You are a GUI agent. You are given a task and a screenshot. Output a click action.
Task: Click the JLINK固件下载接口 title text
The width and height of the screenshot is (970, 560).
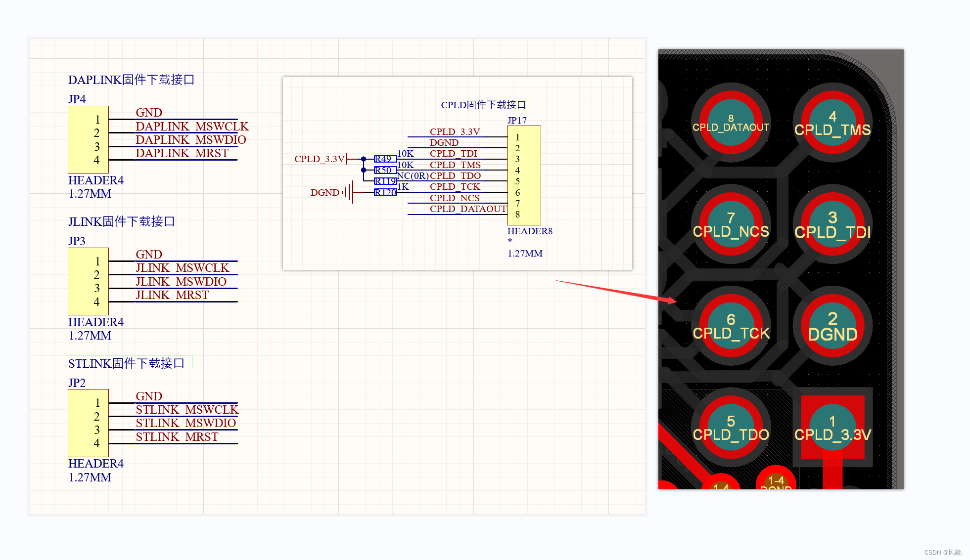pos(122,221)
